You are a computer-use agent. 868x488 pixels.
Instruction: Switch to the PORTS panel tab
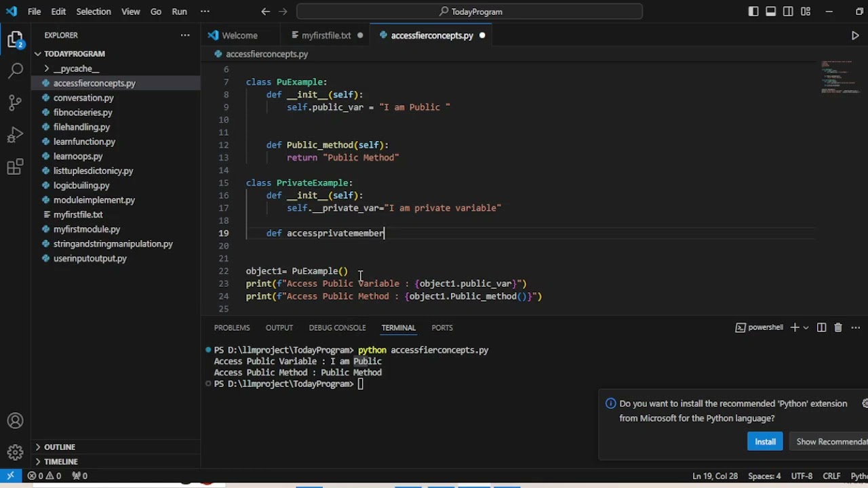click(442, 327)
